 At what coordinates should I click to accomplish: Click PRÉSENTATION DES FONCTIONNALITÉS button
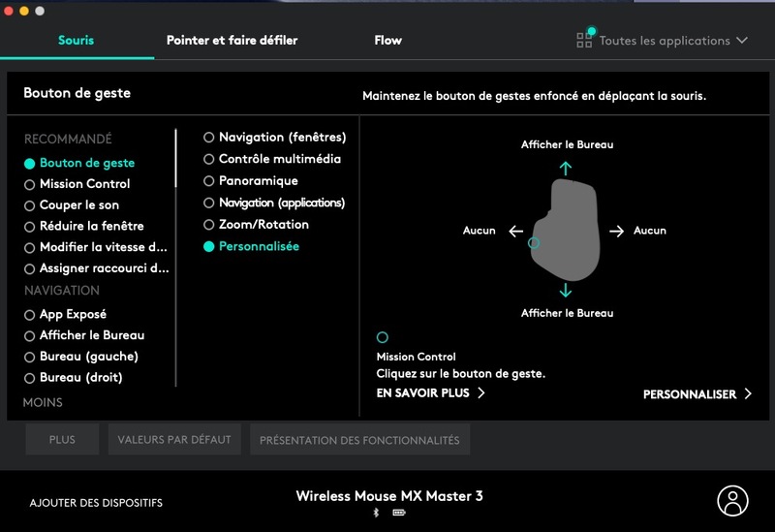[x=359, y=440]
